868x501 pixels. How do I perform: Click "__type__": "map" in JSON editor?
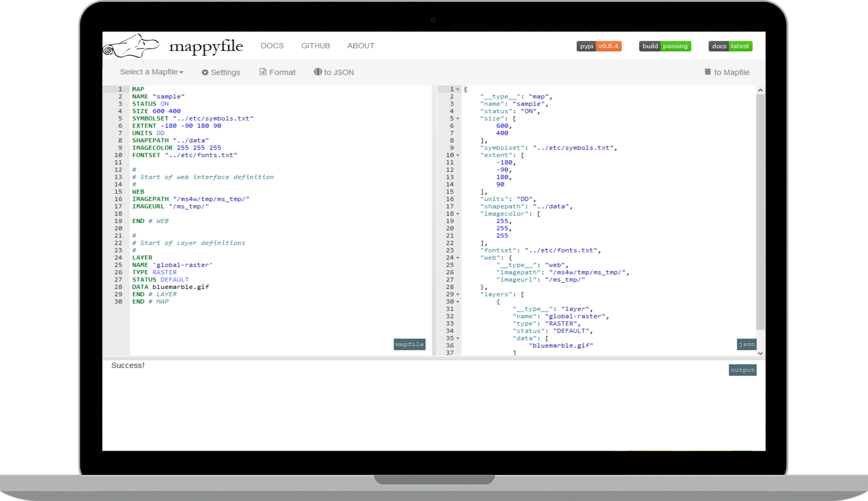tap(517, 97)
